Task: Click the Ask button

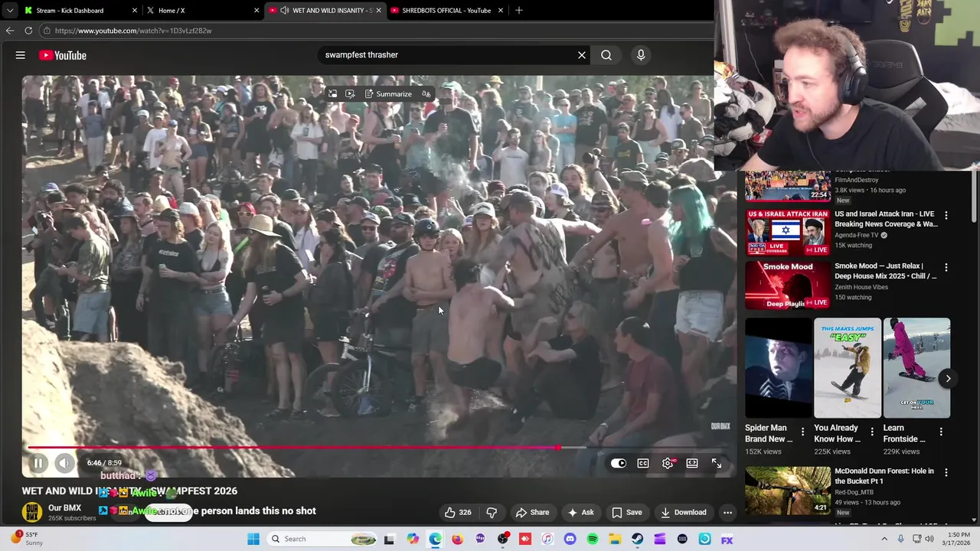Action: pos(580,512)
